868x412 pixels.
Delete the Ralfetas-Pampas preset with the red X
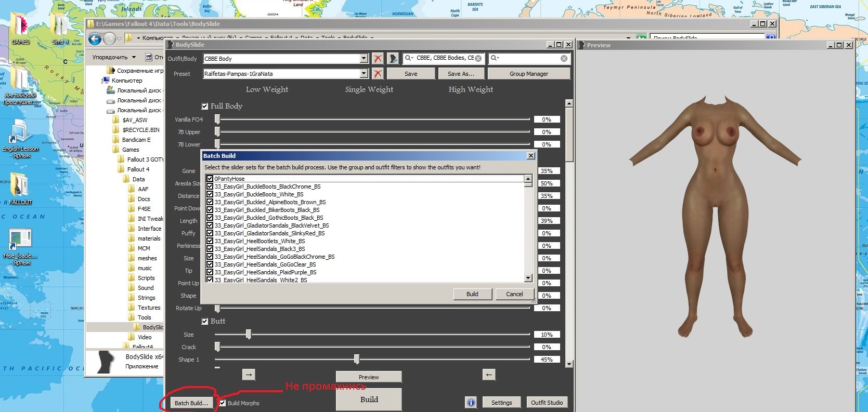point(378,74)
